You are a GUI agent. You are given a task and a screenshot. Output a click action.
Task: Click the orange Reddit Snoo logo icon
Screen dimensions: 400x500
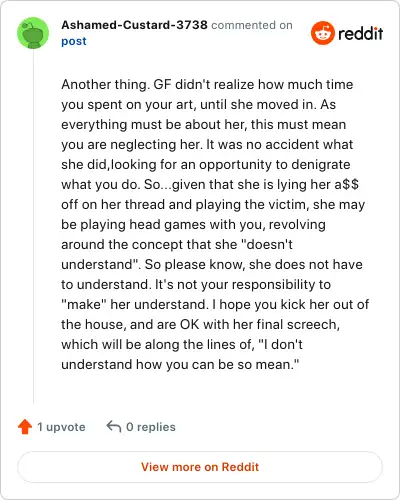point(323,33)
